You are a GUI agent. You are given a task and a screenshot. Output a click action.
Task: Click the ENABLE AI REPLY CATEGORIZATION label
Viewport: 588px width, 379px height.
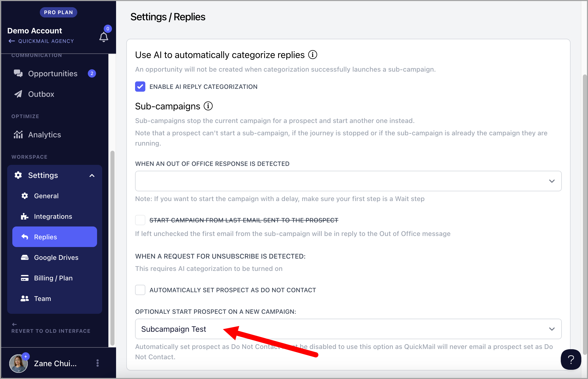point(203,87)
